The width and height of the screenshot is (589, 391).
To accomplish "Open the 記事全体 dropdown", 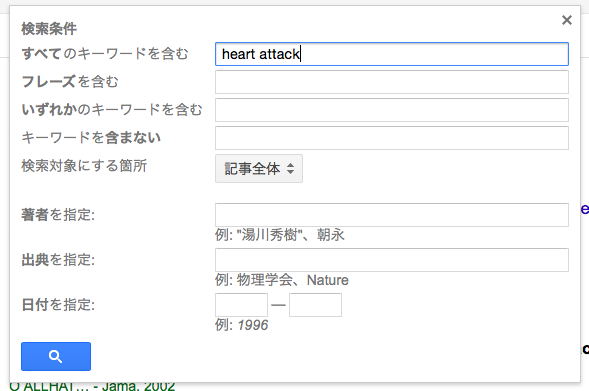I will click(x=259, y=169).
